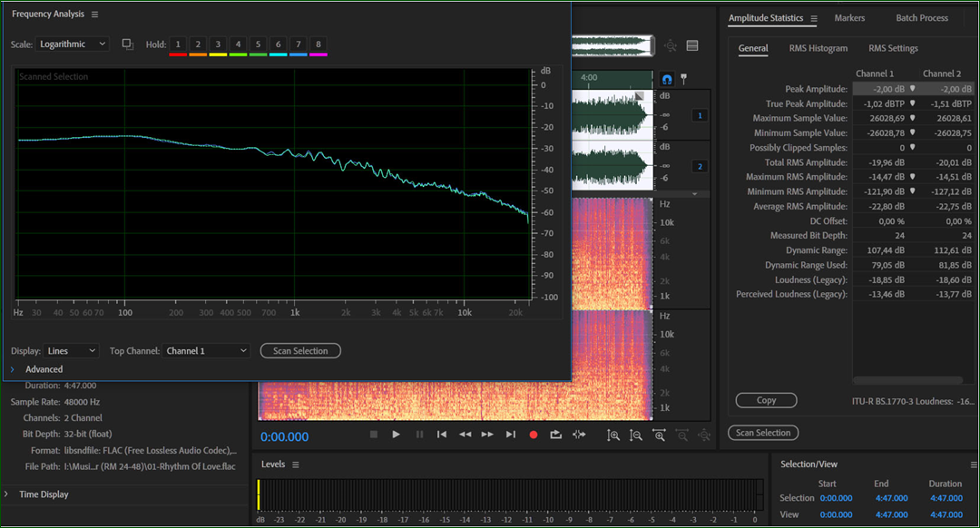This screenshot has width=980, height=528.
Task: Open the Scale Logarithmic dropdown
Action: [73, 44]
